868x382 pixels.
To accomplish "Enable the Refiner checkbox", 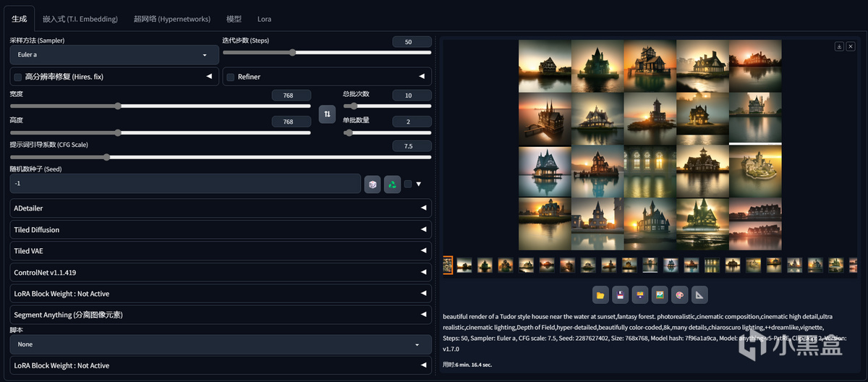I will coord(231,77).
